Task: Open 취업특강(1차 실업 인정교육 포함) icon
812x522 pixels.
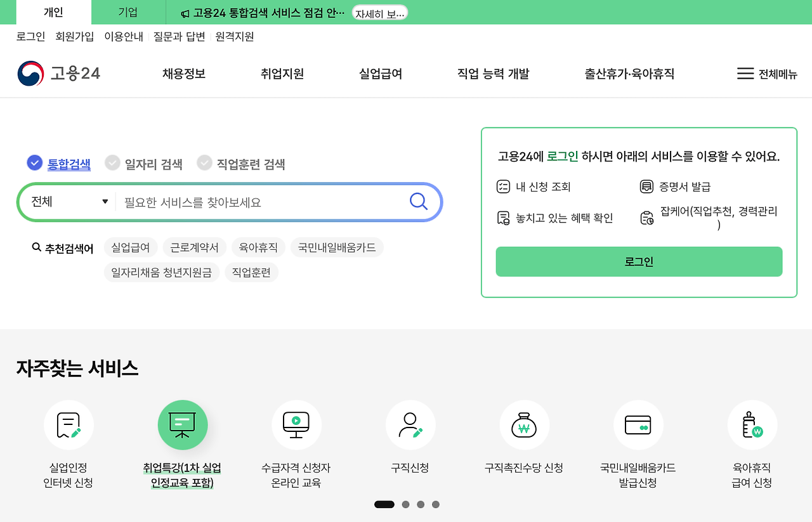Action: 183,425
